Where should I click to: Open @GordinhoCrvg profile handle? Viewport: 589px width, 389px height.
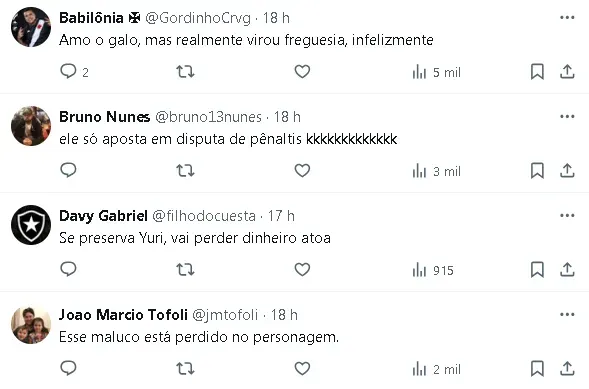point(198,18)
